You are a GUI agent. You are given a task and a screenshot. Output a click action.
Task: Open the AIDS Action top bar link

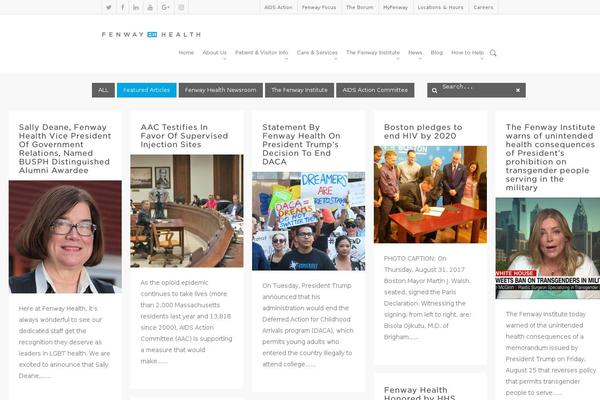[x=278, y=7]
